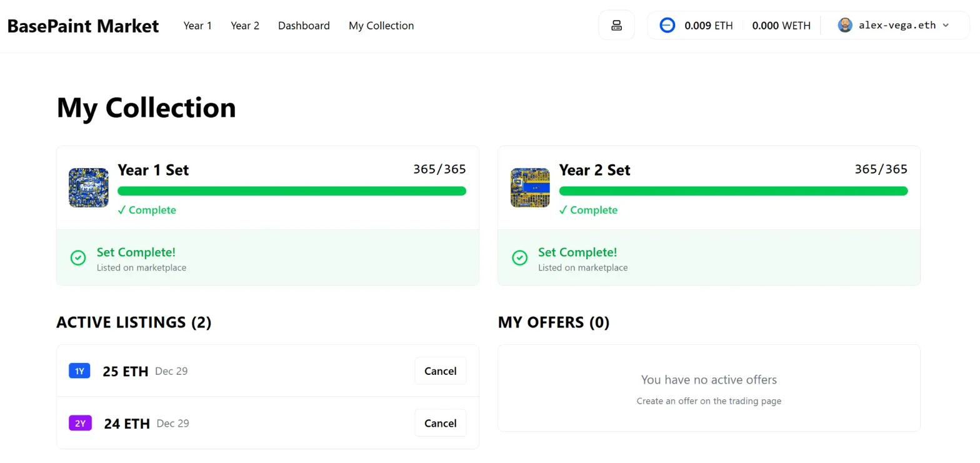
Task: Select the blue ETH network icon
Action: (667, 26)
